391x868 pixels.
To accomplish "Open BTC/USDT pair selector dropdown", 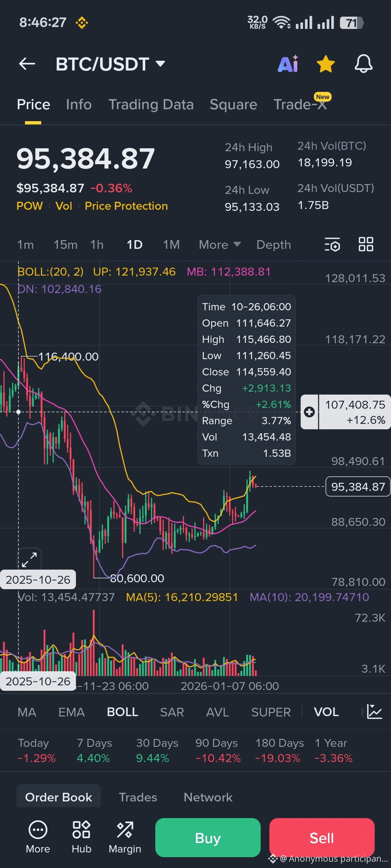I will tap(110, 64).
